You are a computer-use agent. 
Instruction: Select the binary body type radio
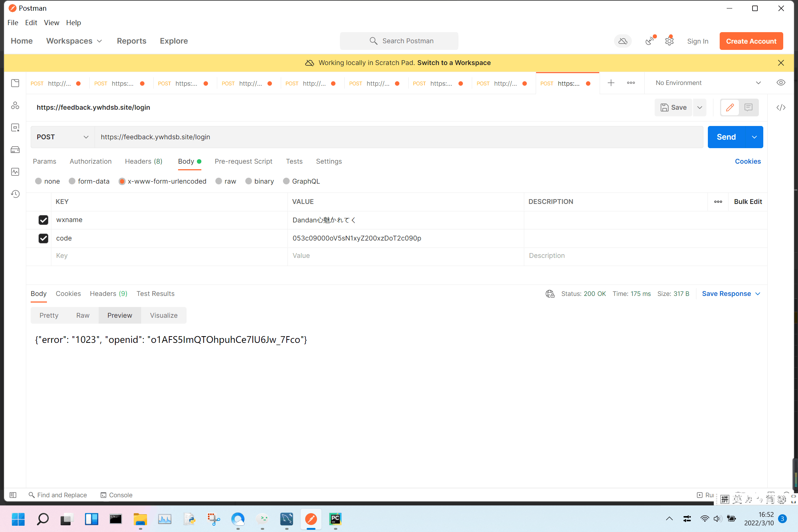[x=249, y=181]
